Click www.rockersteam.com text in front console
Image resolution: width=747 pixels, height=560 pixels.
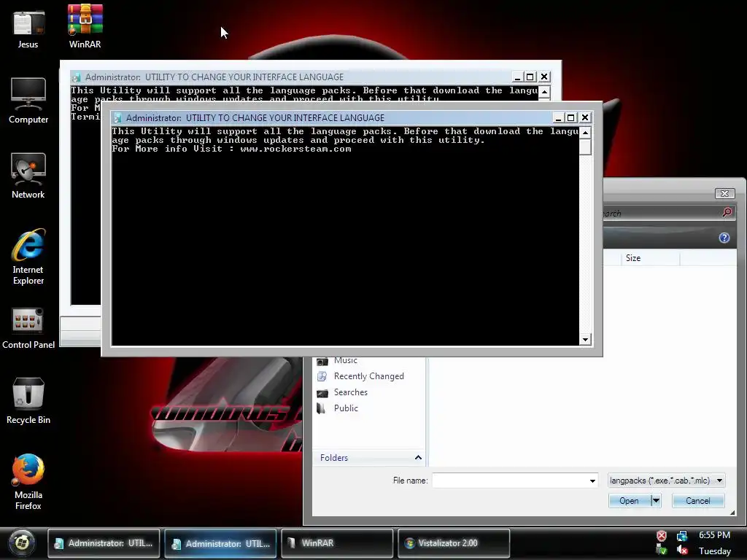pyautogui.click(x=296, y=149)
